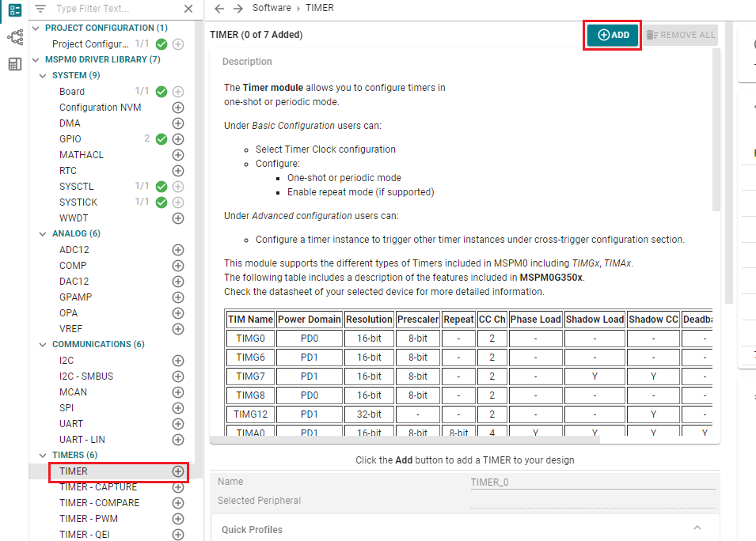Screen dimensions: 756x541
Task: Add an RTC module via plus icon
Action: [178, 171]
